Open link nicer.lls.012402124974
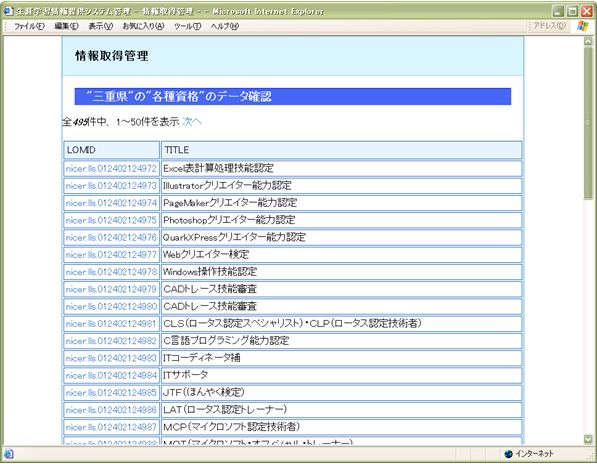This screenshot has width=597, height=464. click(111, 203)
